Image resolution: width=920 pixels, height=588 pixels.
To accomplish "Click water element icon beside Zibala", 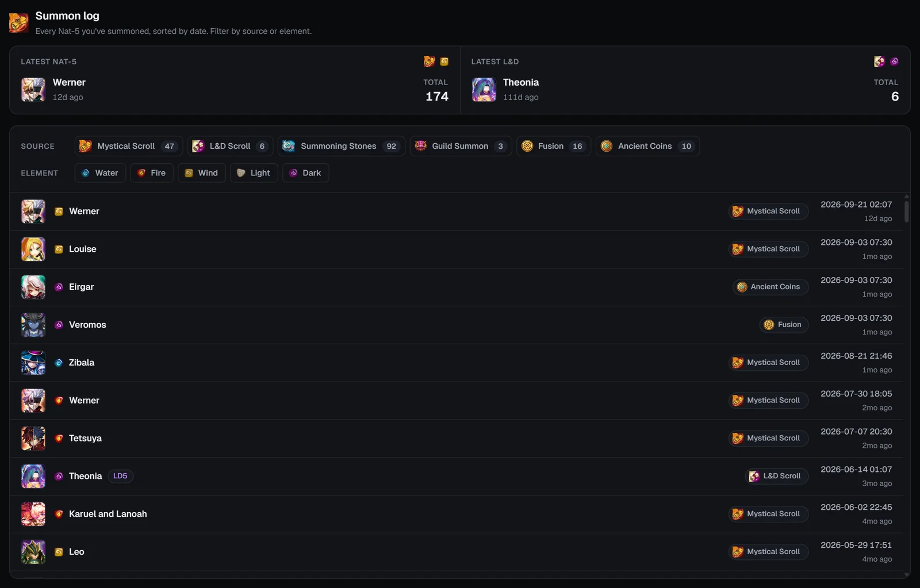I will [59, 363].
